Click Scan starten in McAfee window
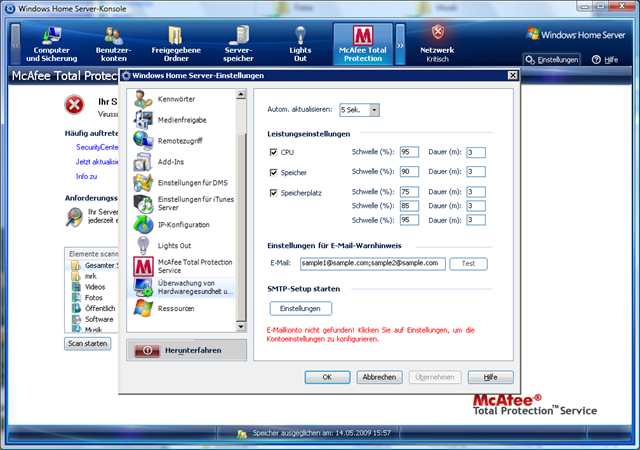This screenshot has width=640, height=450. (x=87, y=344)
